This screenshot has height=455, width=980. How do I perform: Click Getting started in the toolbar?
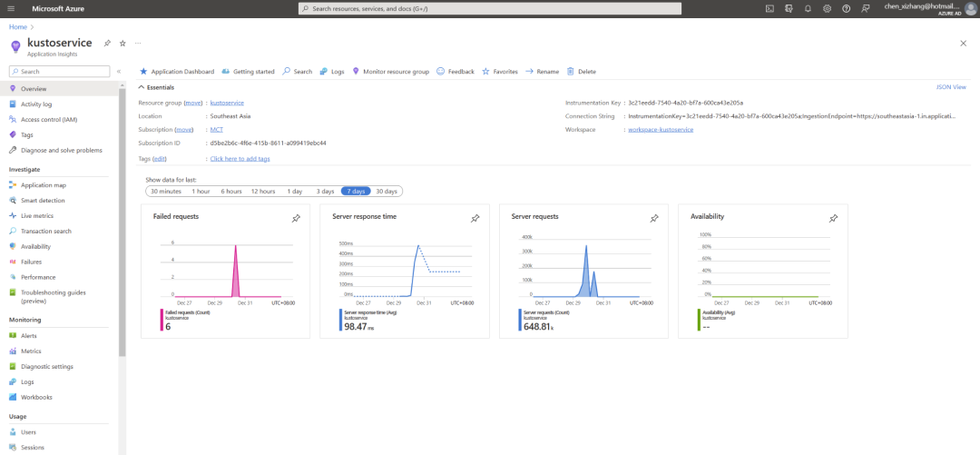click(248, 72)
